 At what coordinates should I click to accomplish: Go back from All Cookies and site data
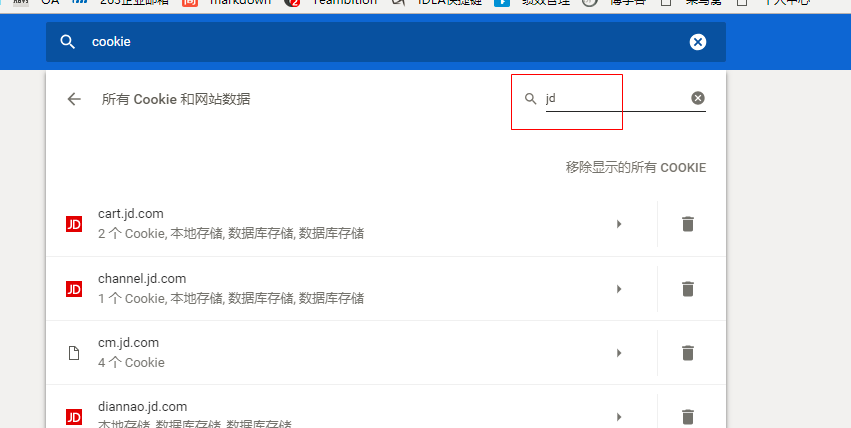(74, 99)
